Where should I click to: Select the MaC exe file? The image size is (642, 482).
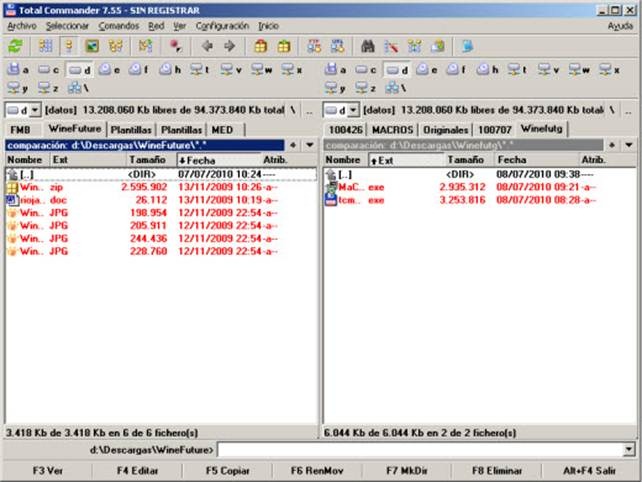pos(479,187)
